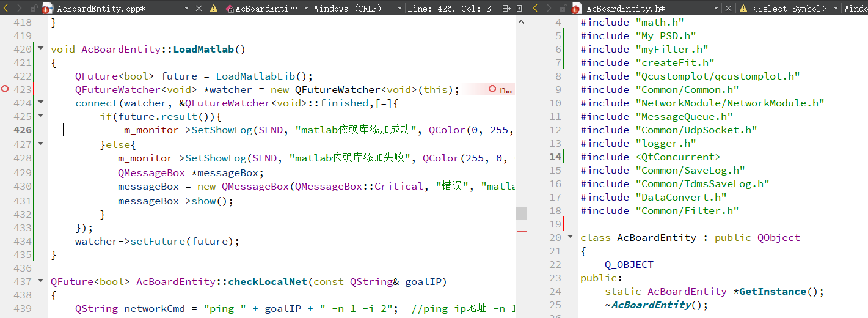Click the left editor vertical scrollbar thumb
Viewport: 868px width, 318px height.
pos(521,213)
